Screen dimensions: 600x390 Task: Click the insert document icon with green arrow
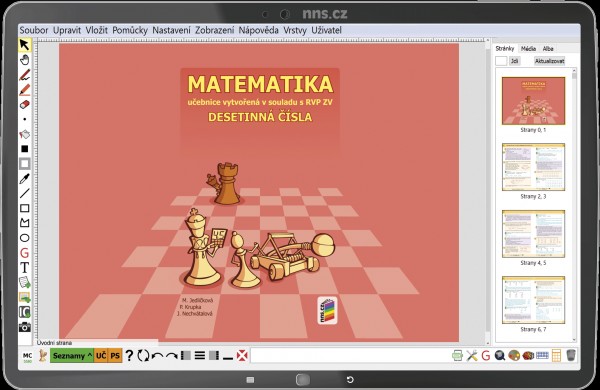tap(24, 282)
